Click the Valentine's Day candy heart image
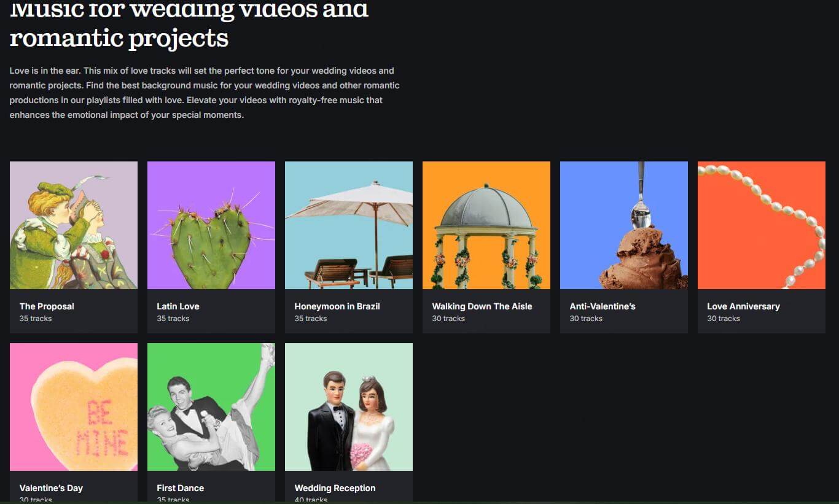The image size is (839, 504). pyautogui.click(x=74, y=407)
